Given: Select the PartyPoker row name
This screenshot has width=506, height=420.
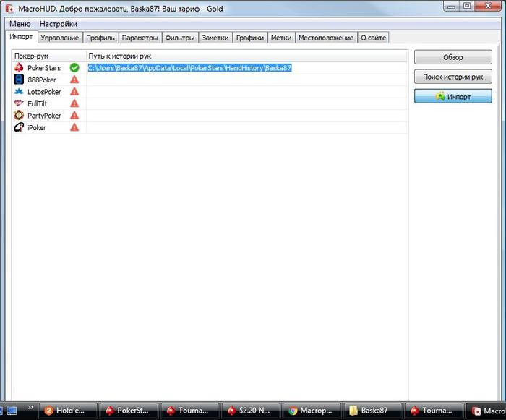Looking at the screenshot, I should (44, 116).
